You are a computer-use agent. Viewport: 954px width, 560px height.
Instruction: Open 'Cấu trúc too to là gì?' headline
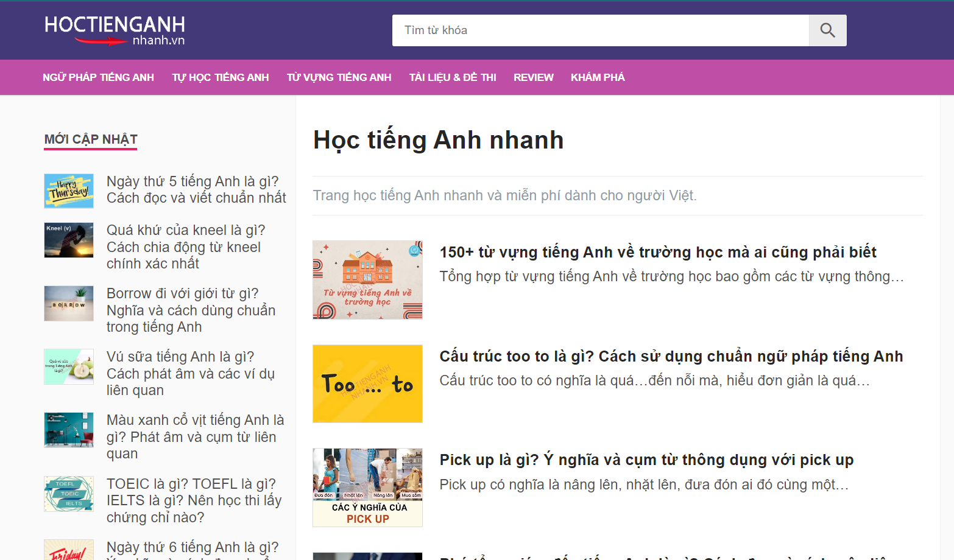[x=671, y=356]
